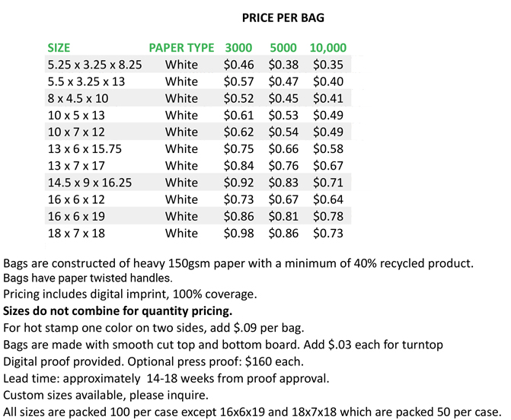Select the 13 x 7 x 17 size cell

(x=76, y=166)
